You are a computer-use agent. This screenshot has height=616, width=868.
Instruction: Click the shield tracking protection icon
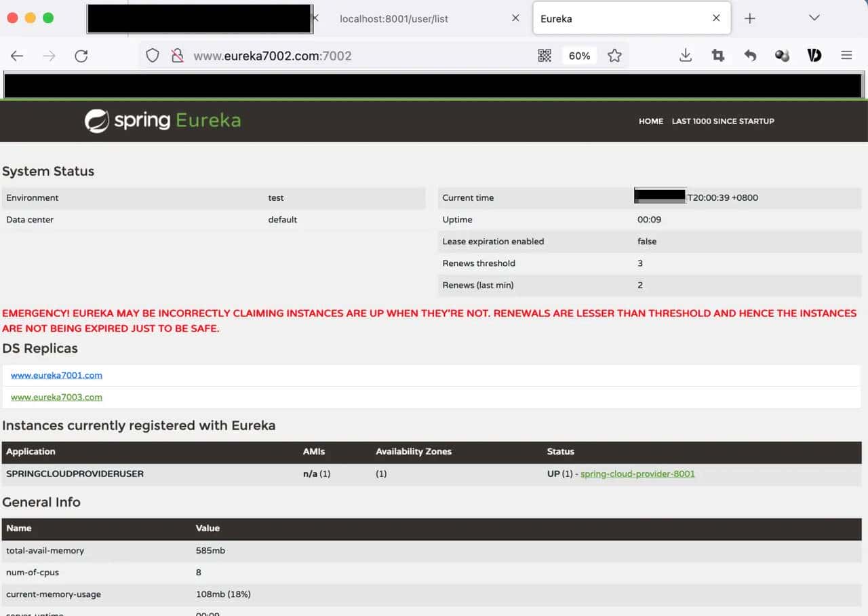coord(153,56)
